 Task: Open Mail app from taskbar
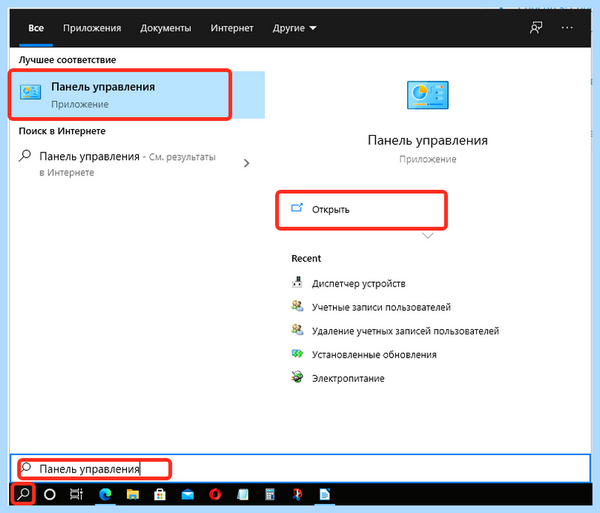click(188, 495)
